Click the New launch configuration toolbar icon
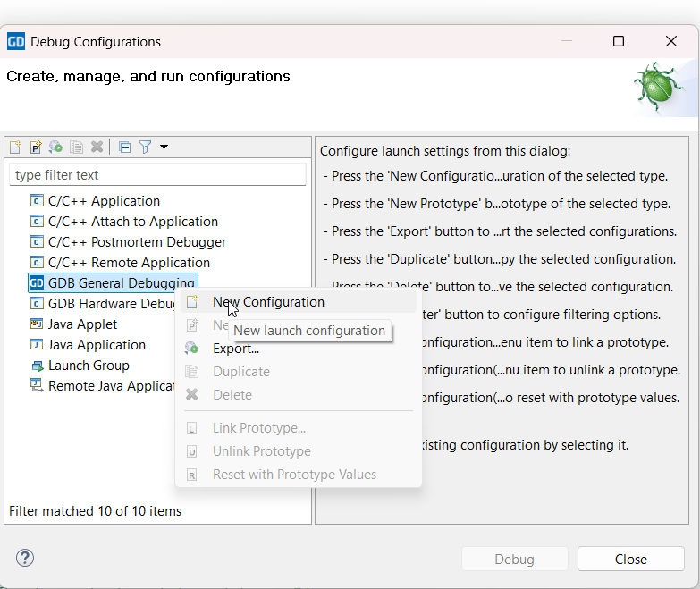This screenshot has width=700, height=589. (15, 147)
